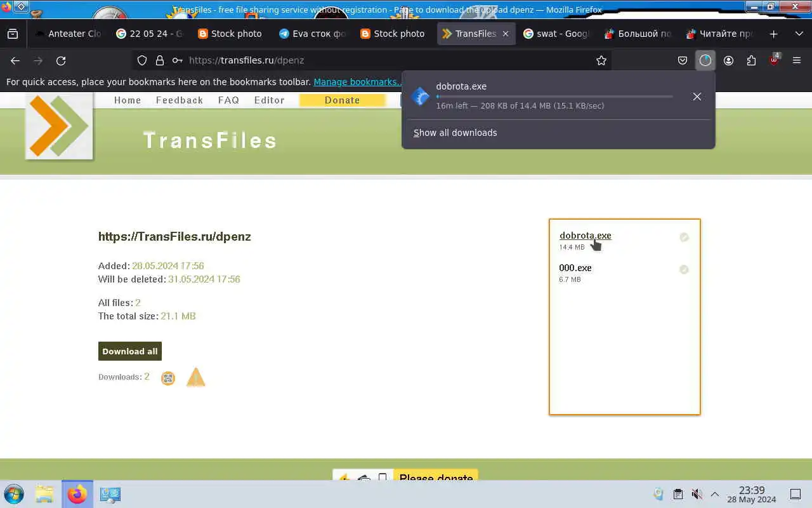Click the warning triangle report icon
The width and height of the screenshot is (812, 508).
pos(196,378)
